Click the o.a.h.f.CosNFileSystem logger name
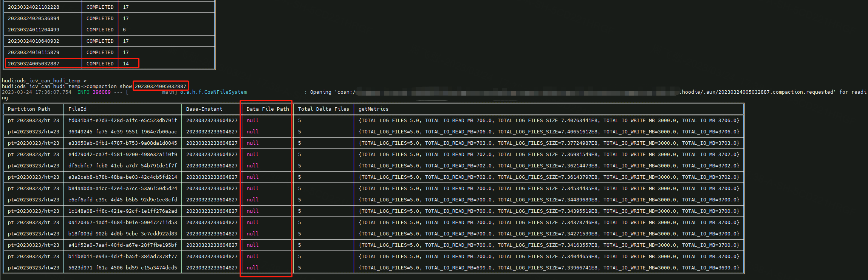This screenshot has height=280, width=868. coord(214,92)
